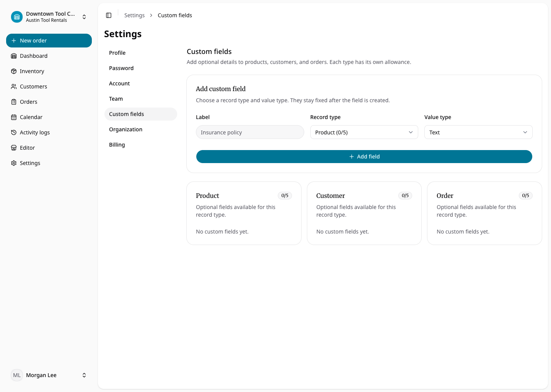551x392 pixels.
Task: Go to Calendar in the sidebar
Action: click(49, 117)
